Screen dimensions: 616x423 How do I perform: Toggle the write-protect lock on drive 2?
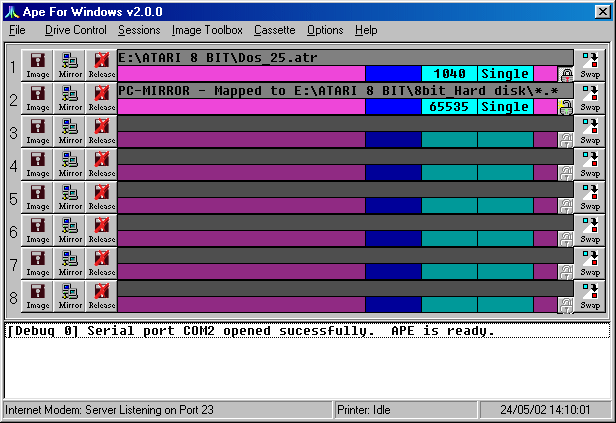click(566, 107)
